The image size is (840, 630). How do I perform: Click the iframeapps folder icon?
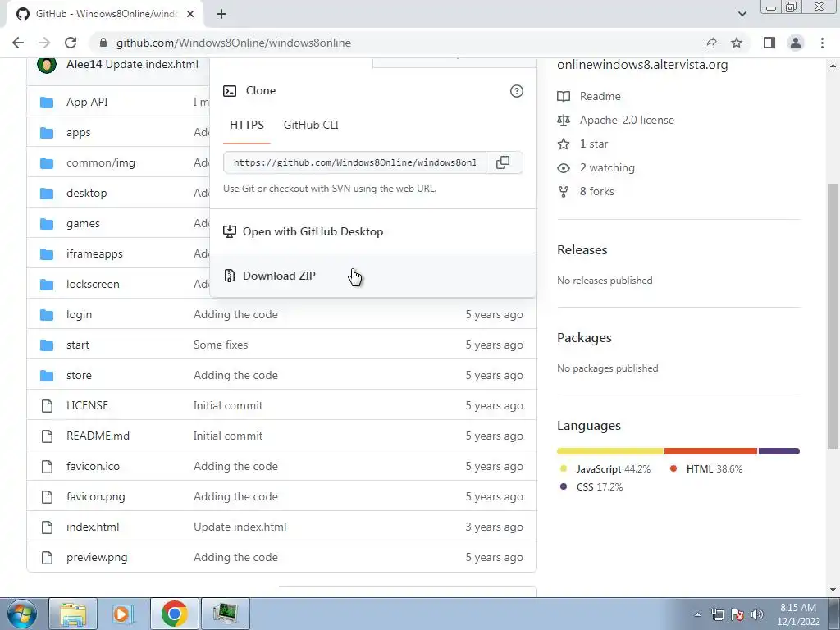point(47,254)
